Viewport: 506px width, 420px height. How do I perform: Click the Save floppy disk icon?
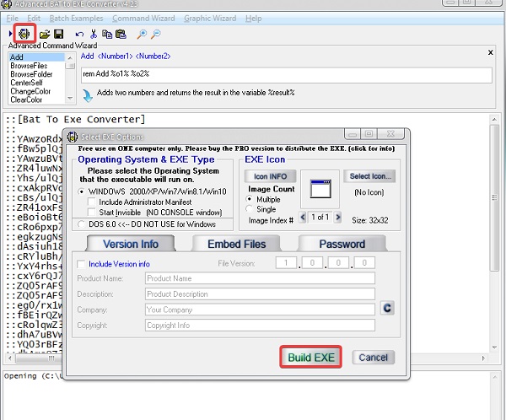[58, 34]
